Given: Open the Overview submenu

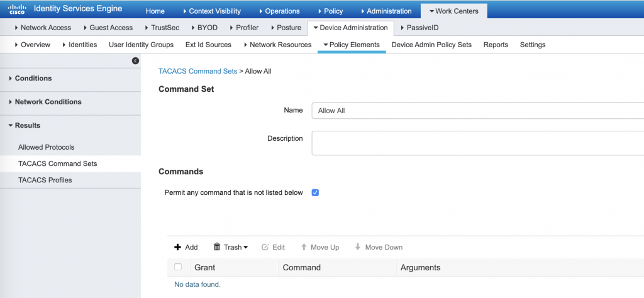Looking at the screenshot, I should tap(33, 45).
